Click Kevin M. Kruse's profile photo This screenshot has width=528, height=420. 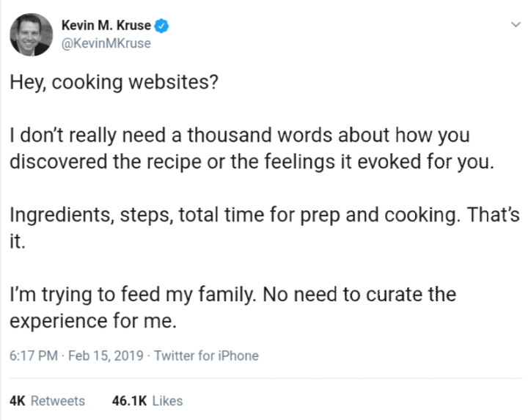pos(30,34)
